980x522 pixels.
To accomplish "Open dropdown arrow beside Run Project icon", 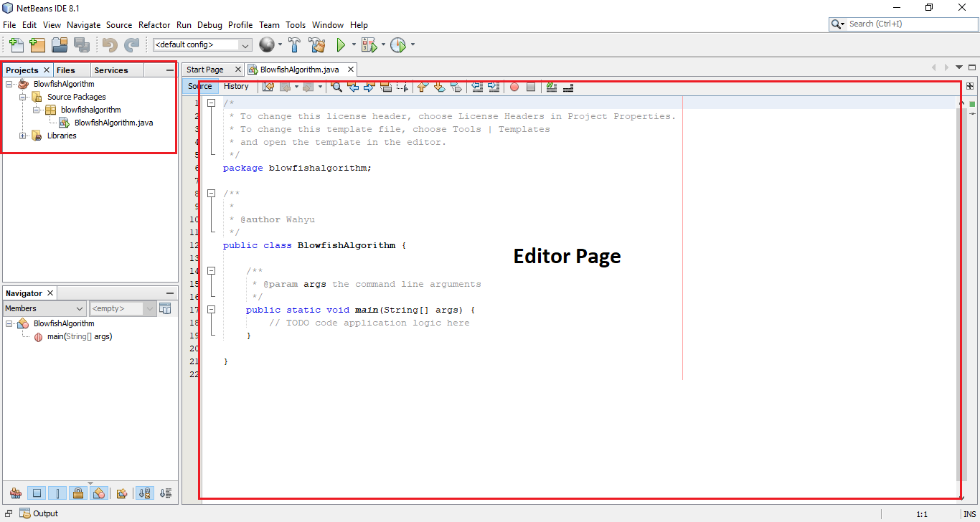I will (354, 45).
